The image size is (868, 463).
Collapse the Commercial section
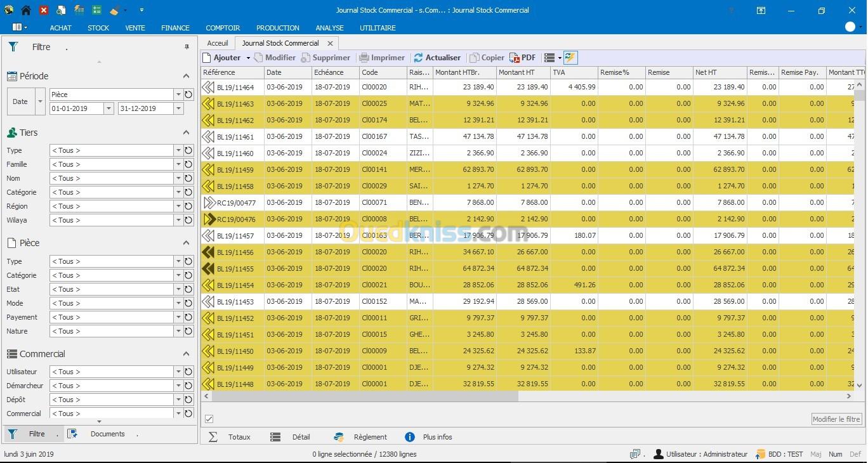tap(186, 354)
